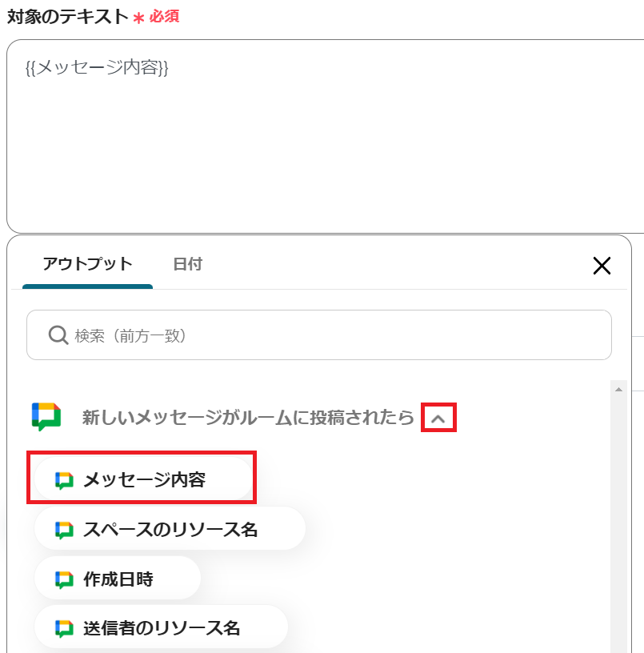Screen dimensions: 644x653
Task: Select the スペースのリソース名 output chip
Action: (170, 529)
